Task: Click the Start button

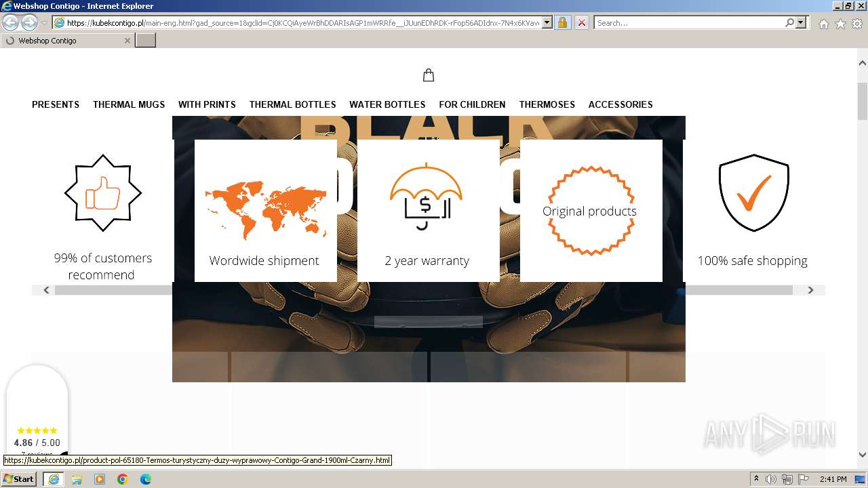Action: tap(19, 479)
